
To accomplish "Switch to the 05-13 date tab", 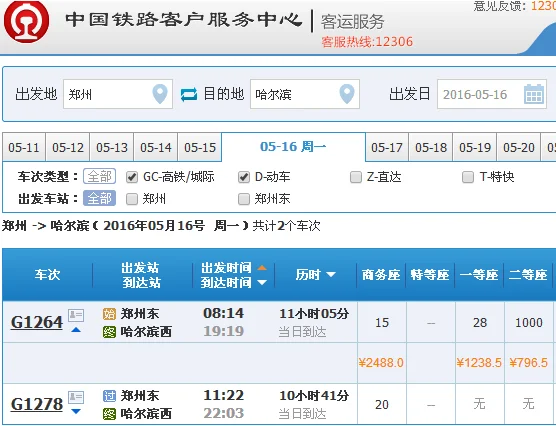I will [112, 147].
